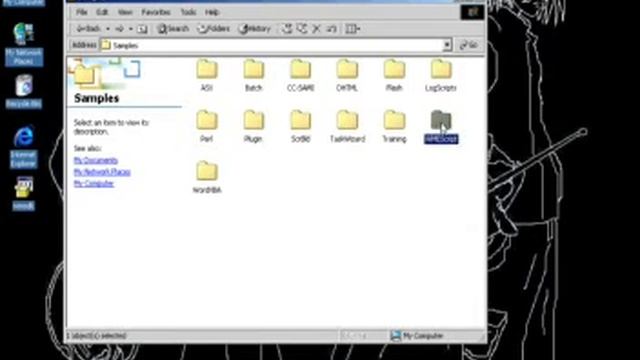Go up one folder level
The height and width of the screenshot is (360, 640).
point(142,29)
